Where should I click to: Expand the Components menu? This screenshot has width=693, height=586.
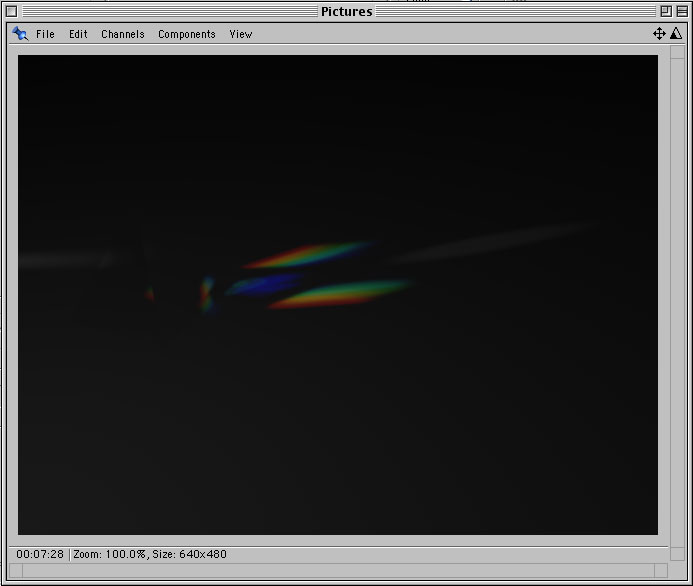point(187,34)
